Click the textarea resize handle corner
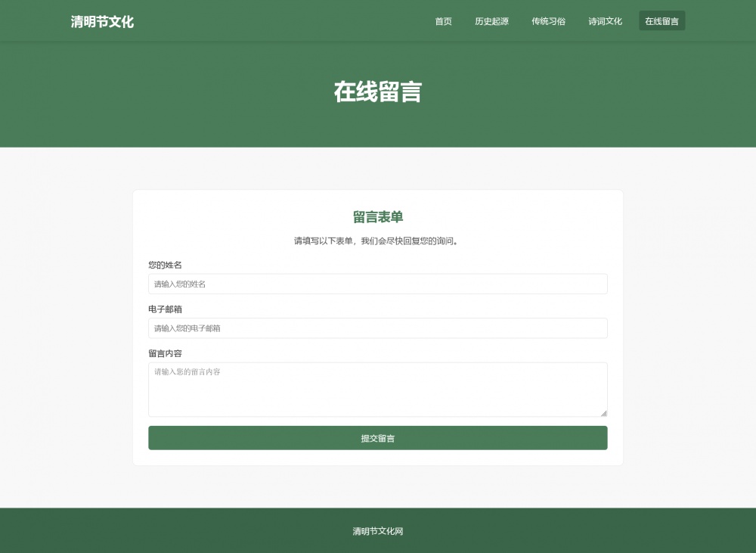This screenshot has width=756, height=553. point(603,412)
